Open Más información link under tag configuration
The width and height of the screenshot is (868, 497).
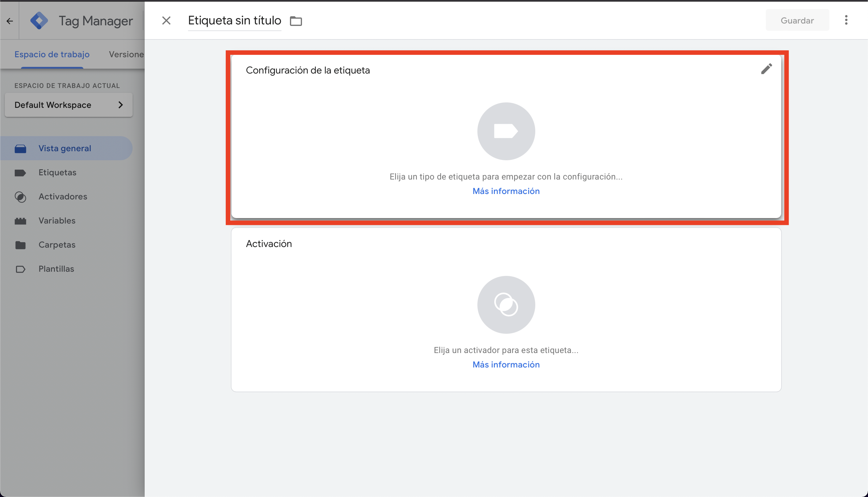(x=506, y=191)
